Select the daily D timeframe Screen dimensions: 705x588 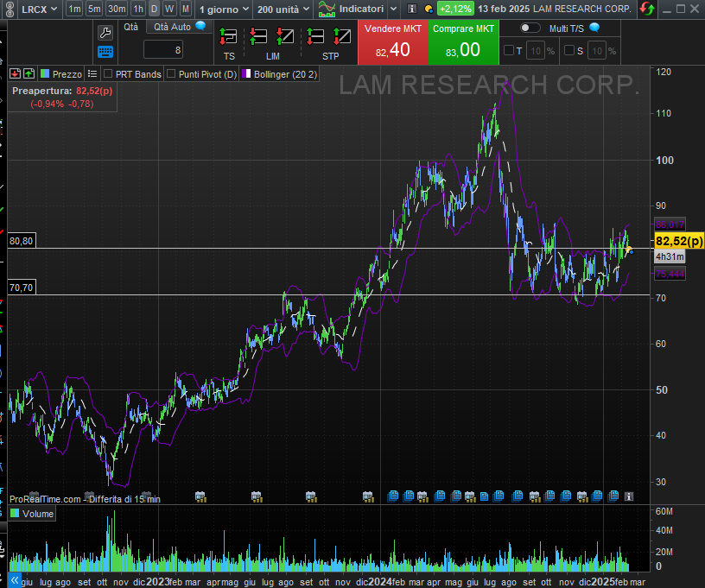154,9
